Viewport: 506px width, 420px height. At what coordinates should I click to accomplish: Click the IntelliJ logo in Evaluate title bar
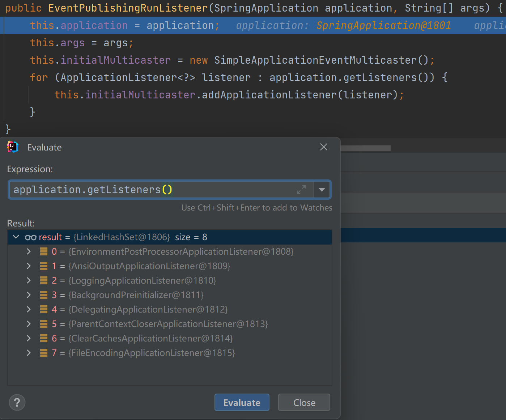13,147
